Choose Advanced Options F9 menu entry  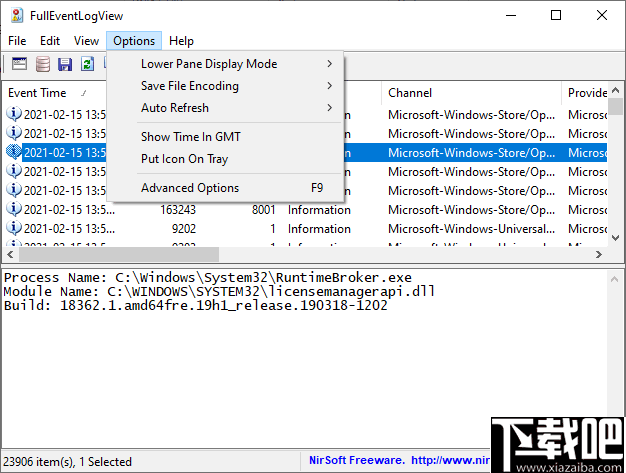point(226,188)
